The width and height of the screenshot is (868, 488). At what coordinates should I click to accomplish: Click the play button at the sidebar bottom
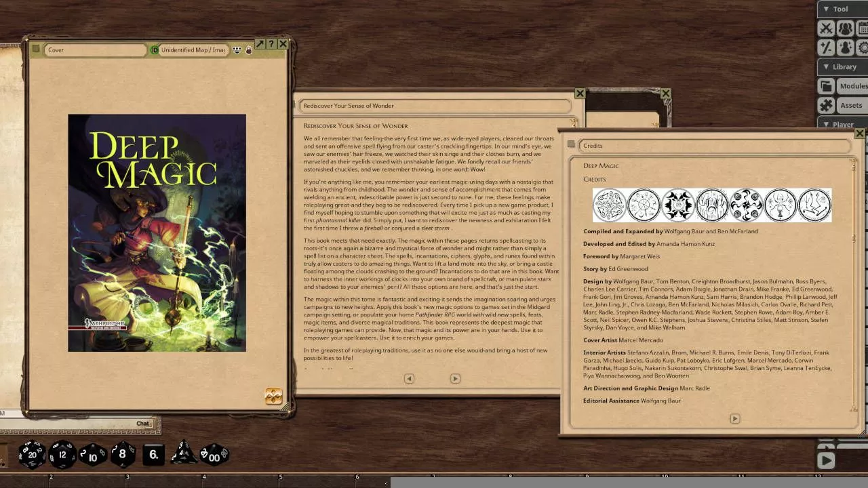pos(826,460)
